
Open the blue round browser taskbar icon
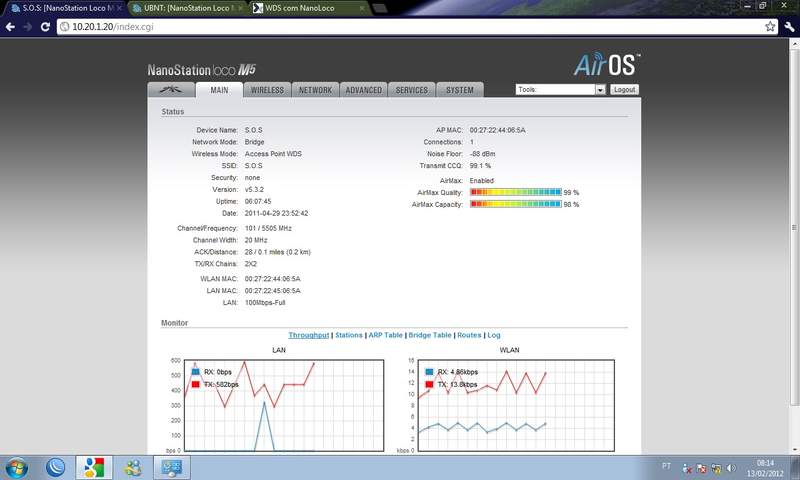pos(55,467)
